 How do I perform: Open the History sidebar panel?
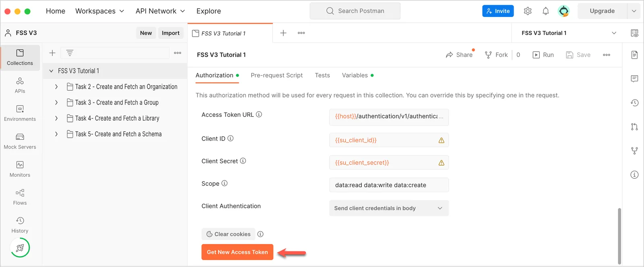(x=20, y=225)
